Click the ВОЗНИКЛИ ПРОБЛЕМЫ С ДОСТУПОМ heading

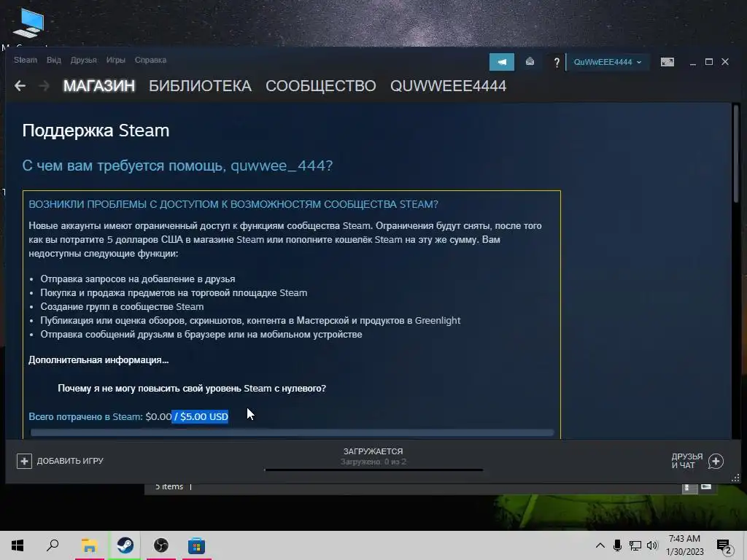pos(233,204)
